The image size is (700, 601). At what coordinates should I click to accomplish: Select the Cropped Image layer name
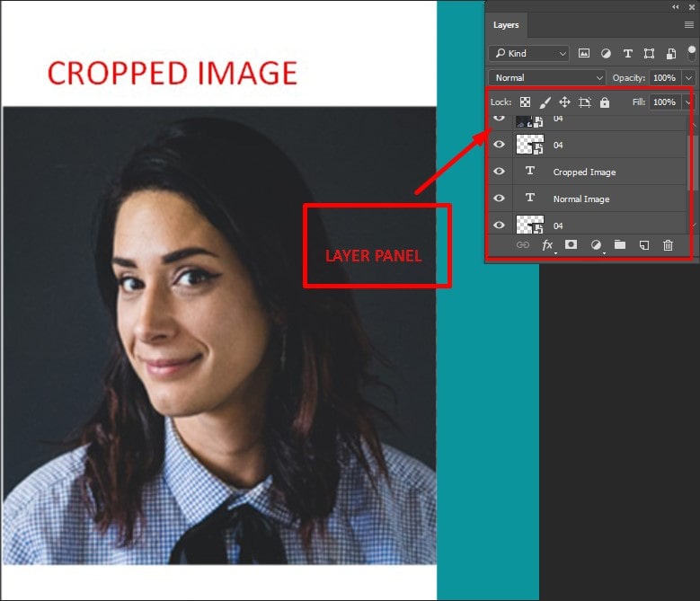[584, 172]
